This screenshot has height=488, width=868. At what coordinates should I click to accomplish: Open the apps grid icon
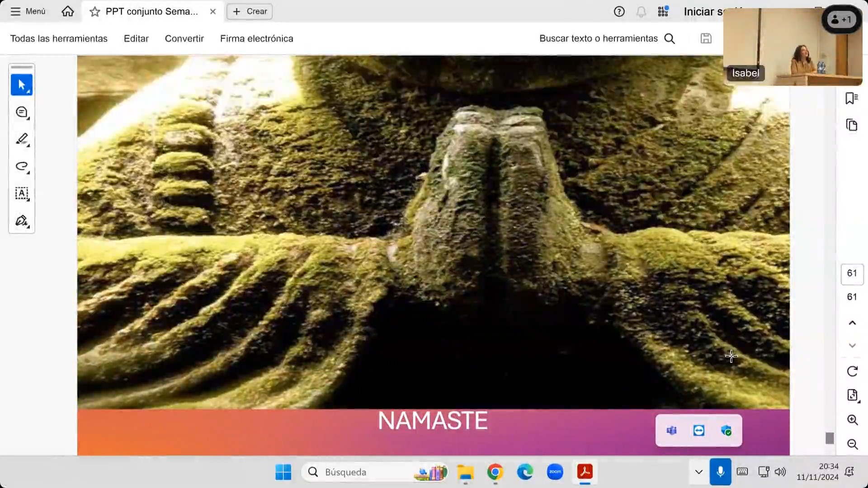click(663, 11)
